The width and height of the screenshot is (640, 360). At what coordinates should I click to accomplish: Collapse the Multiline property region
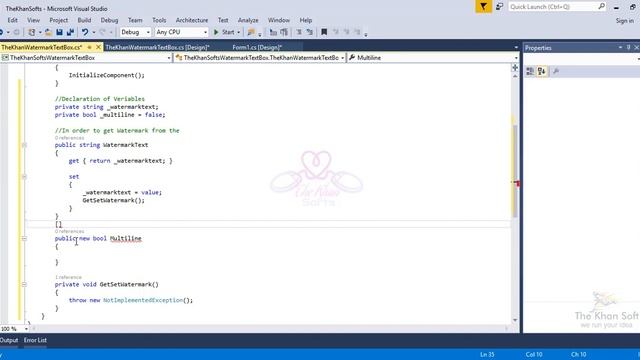pos(24,238)
